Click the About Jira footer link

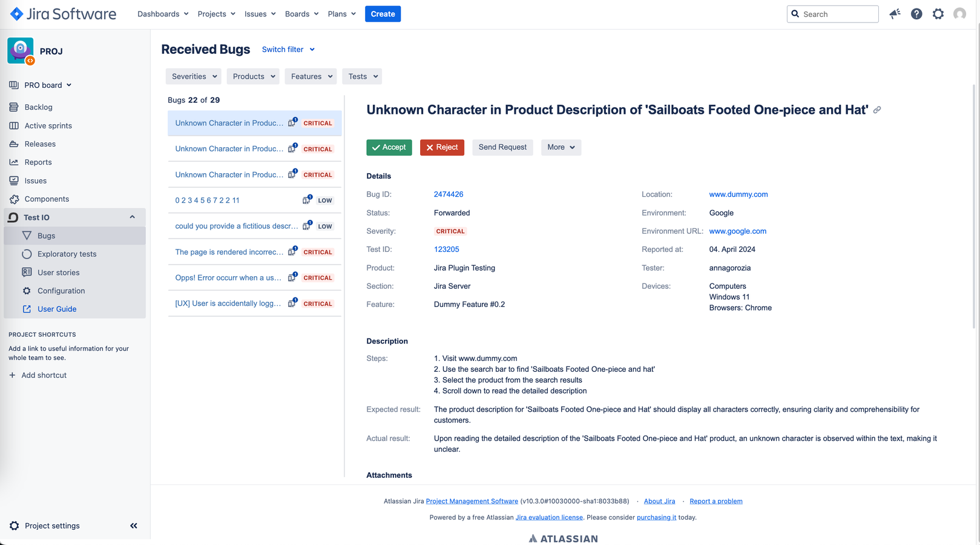(x=659, y=501)
